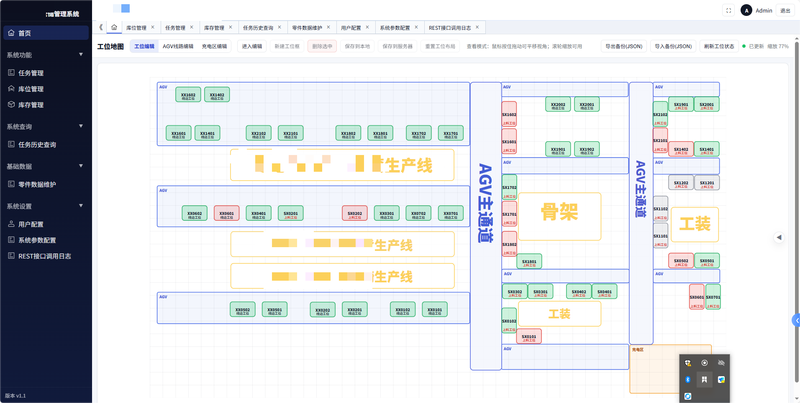Switch to 充电区编辑 mode
800x403 pixels.
[214, 46]
